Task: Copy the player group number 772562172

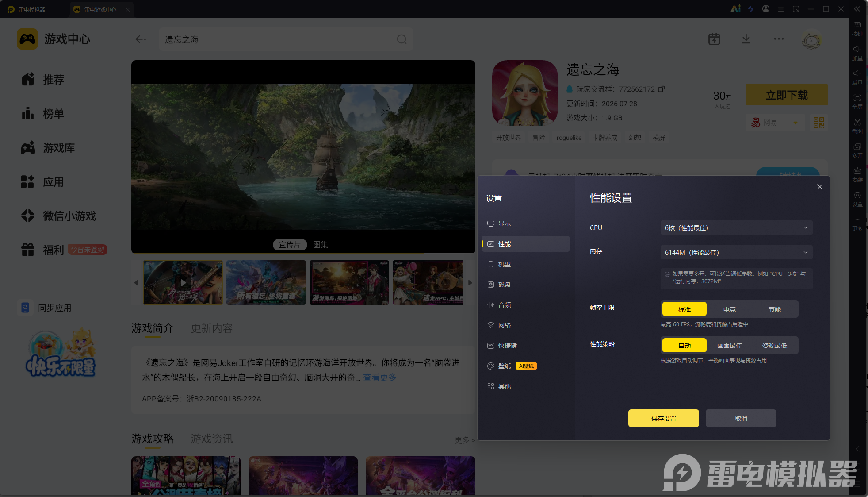Action: pyautogui.click(x=661, y=89)
